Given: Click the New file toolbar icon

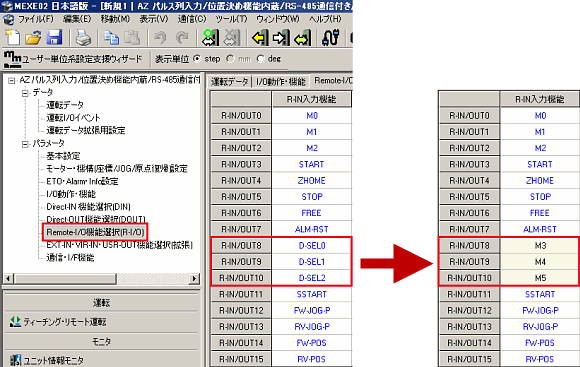Looking at the screenshot, I should (13, 37).
